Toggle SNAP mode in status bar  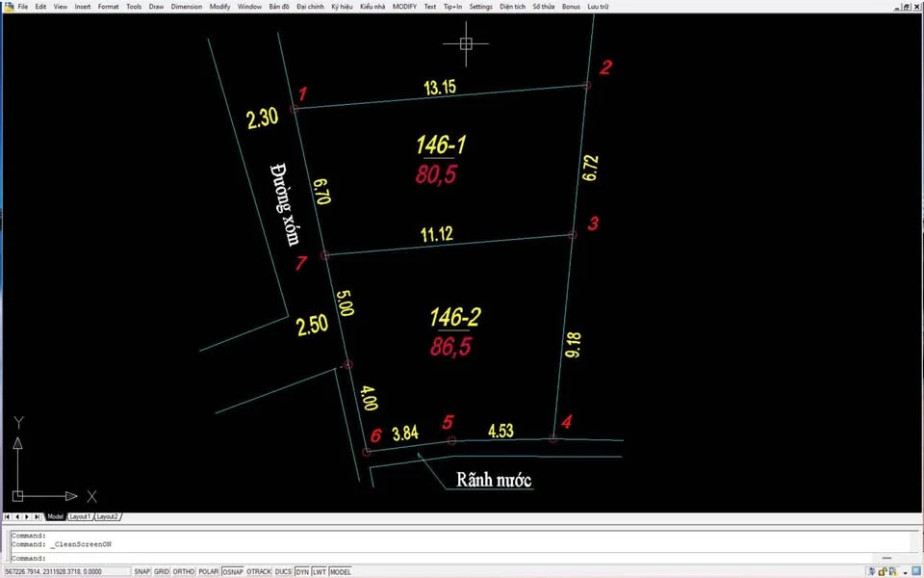click(141, 571)
